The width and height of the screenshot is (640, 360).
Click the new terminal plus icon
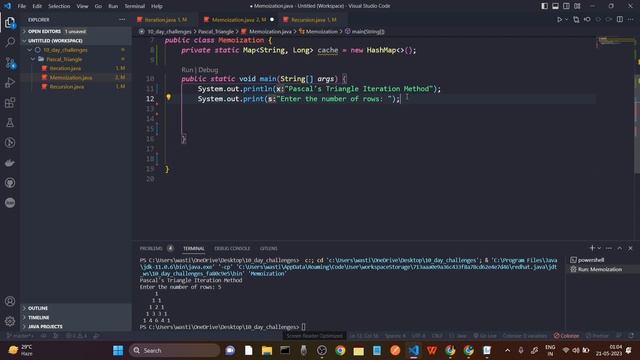tap(592, 248)
